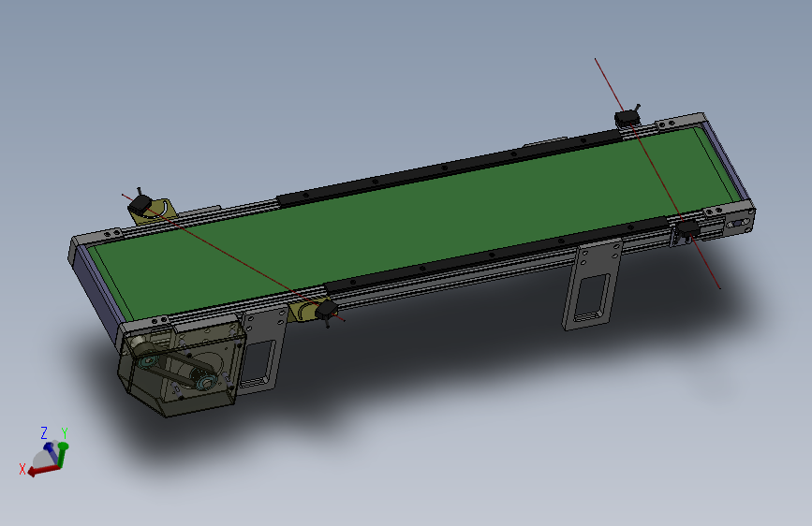812x526 pixels.
Task: Click the blue Z axis of the triad
Action: pyautogui.click(x=52, y=451)
